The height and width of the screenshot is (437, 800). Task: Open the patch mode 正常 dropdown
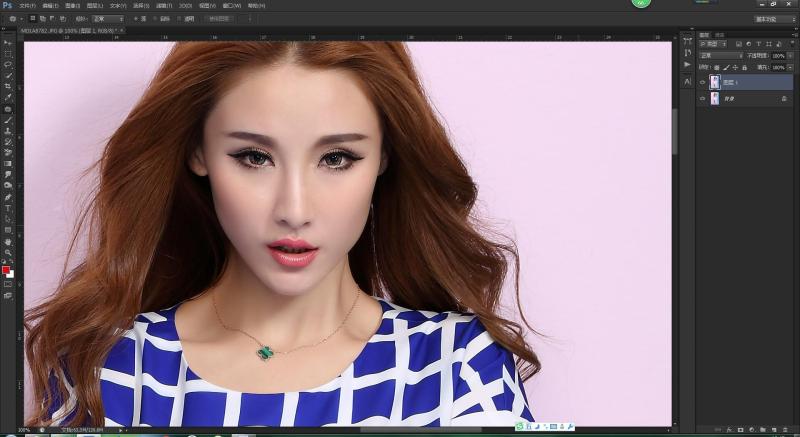(107, 19)
